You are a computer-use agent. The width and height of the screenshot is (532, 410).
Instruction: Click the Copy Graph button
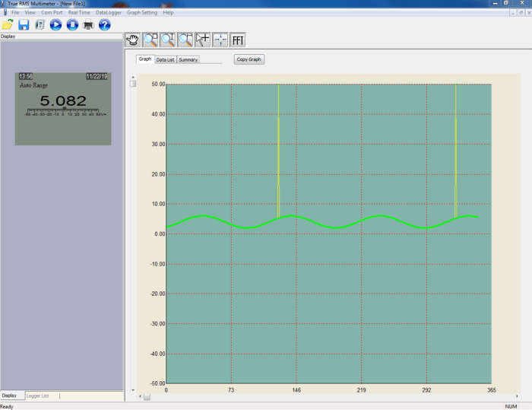249,59
